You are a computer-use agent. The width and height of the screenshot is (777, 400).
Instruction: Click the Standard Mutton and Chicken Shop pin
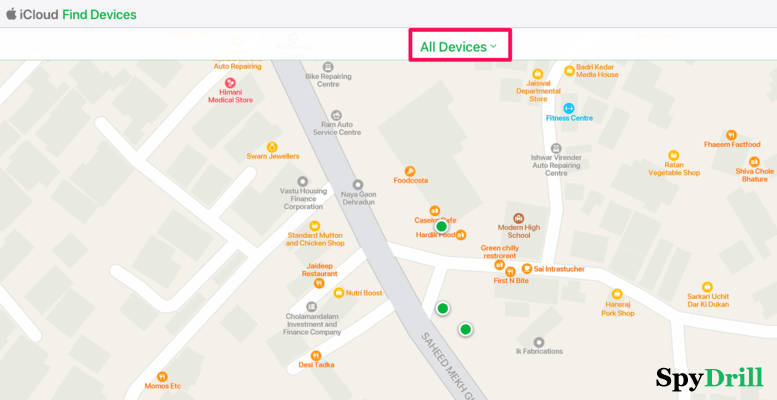click(x=315, y=226)
